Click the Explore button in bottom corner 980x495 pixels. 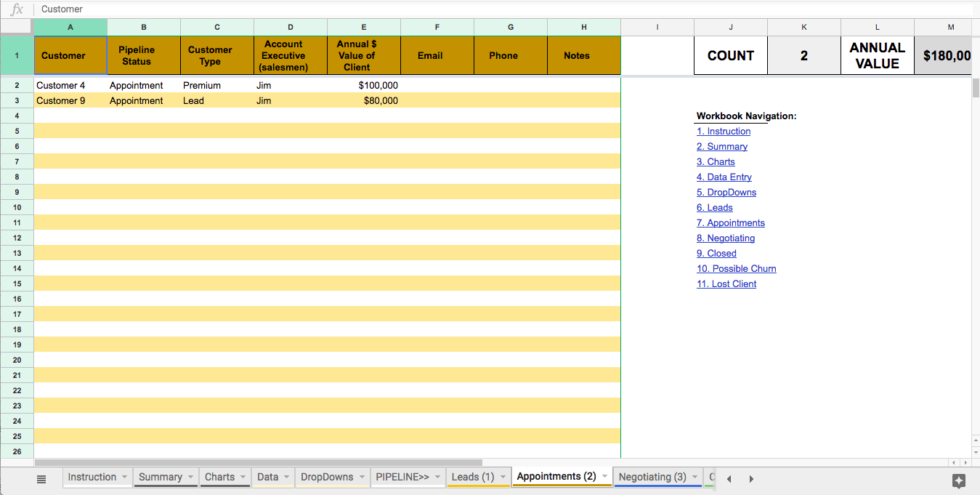(958, 480)
